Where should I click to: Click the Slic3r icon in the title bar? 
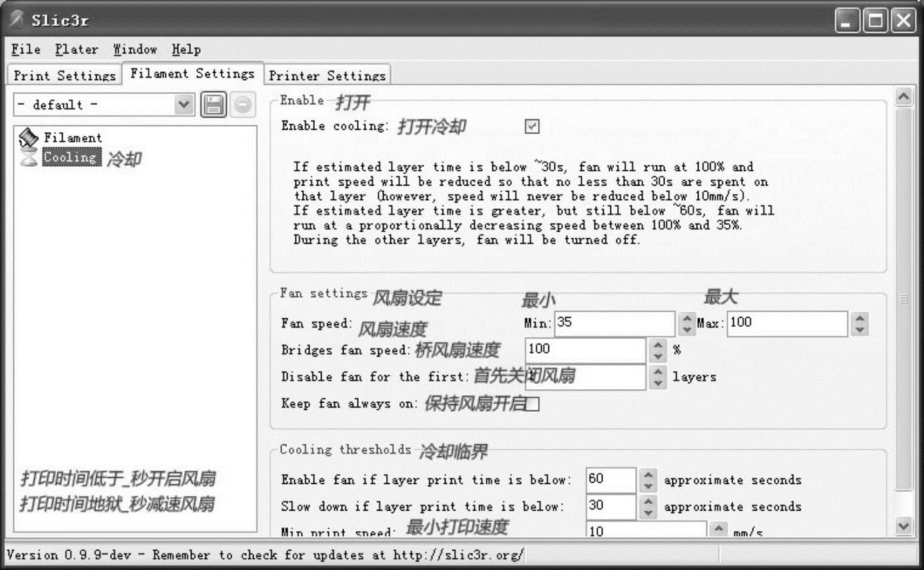[19, 19]
